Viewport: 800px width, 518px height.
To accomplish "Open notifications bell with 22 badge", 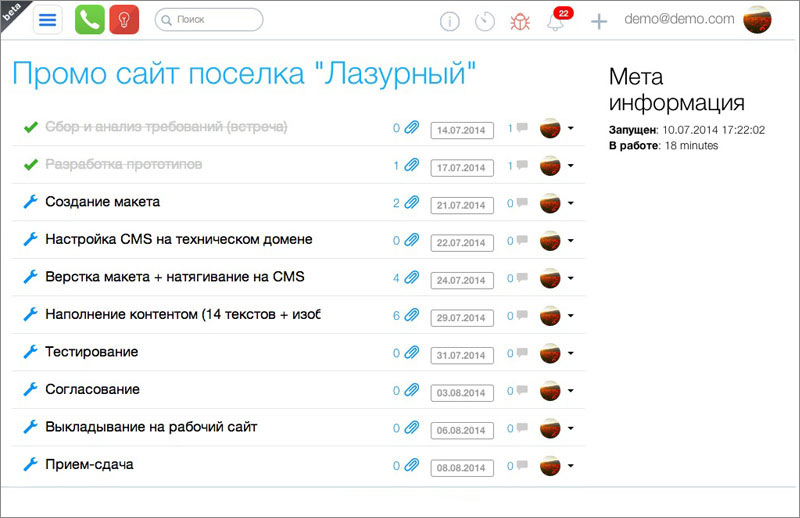I will (x=556, y=22).
